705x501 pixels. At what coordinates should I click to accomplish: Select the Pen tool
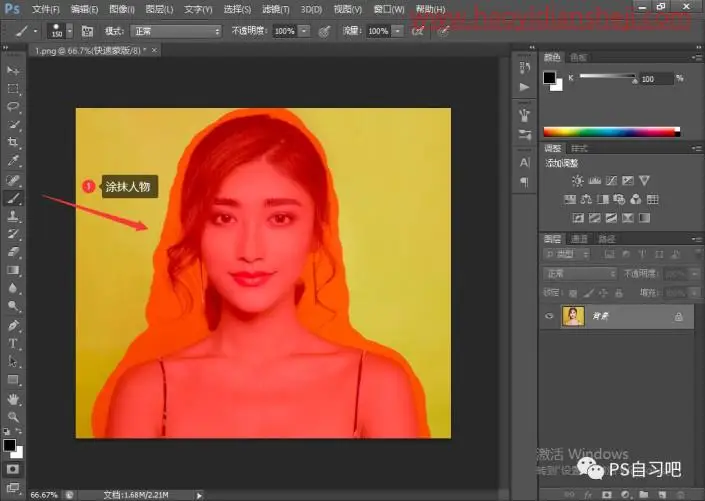[x=13, y=325]
